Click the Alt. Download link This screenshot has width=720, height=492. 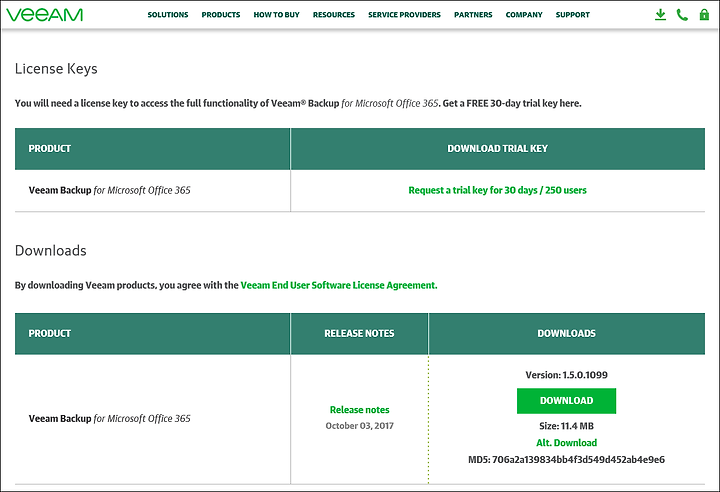[x=566, y=443]
